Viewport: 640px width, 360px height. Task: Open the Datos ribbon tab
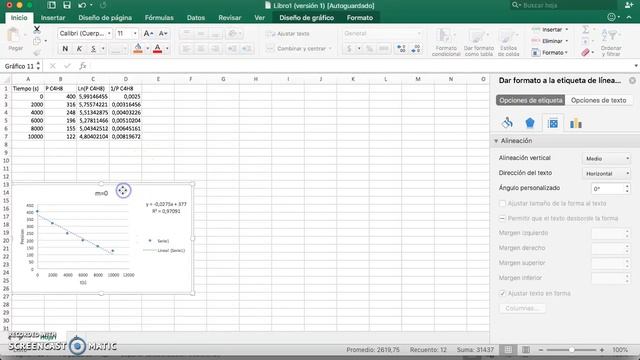point(196,18)
